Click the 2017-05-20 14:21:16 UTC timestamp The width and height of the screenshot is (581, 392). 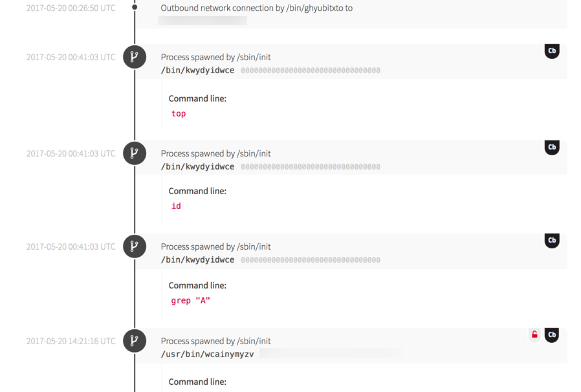pos(71,341)
